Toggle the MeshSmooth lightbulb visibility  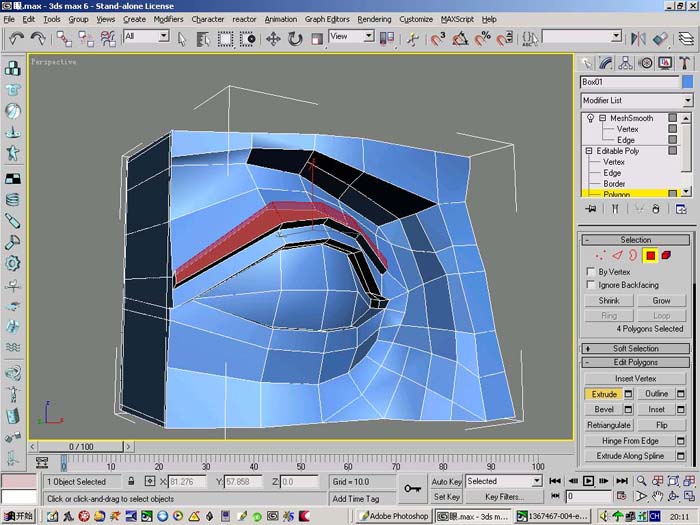[x=590, y=118]
